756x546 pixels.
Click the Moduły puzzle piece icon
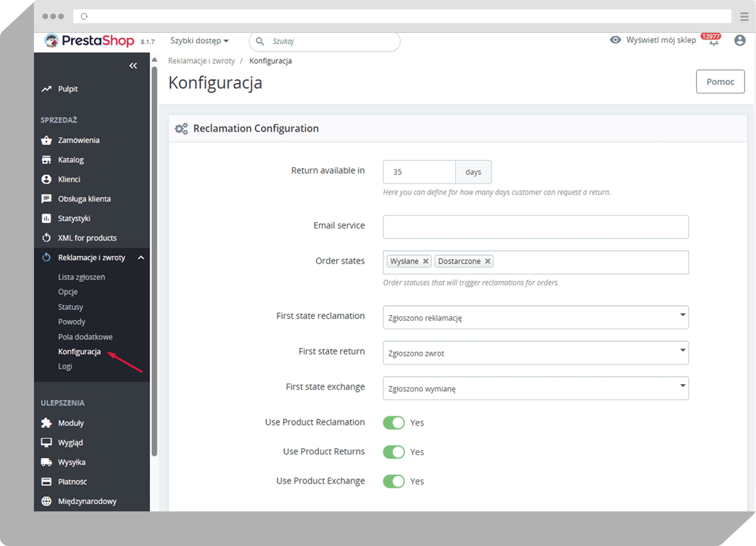46,423
